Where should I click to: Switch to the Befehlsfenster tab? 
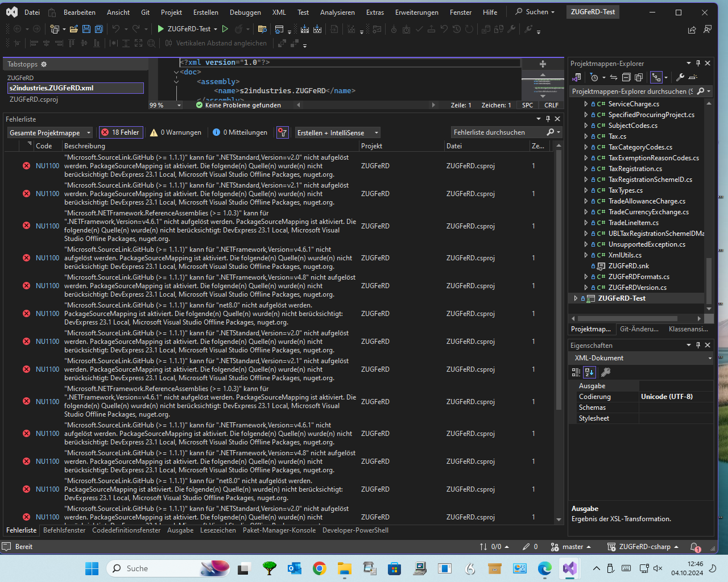click(64, 530)
